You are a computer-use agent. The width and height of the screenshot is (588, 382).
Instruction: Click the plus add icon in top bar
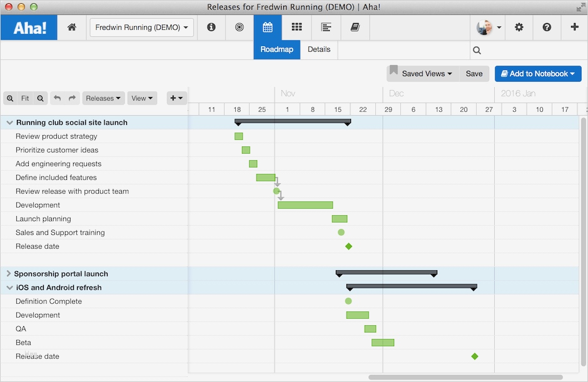tap(574, 27)
